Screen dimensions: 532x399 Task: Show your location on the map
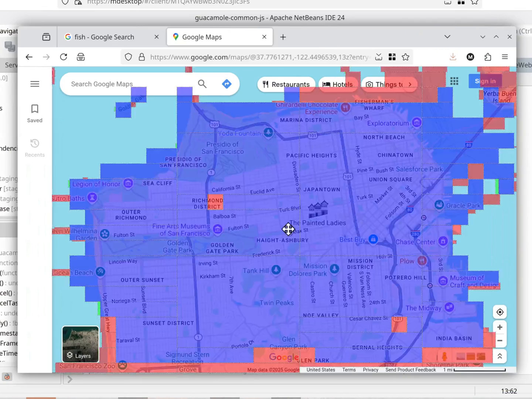(x=499, y=312)
